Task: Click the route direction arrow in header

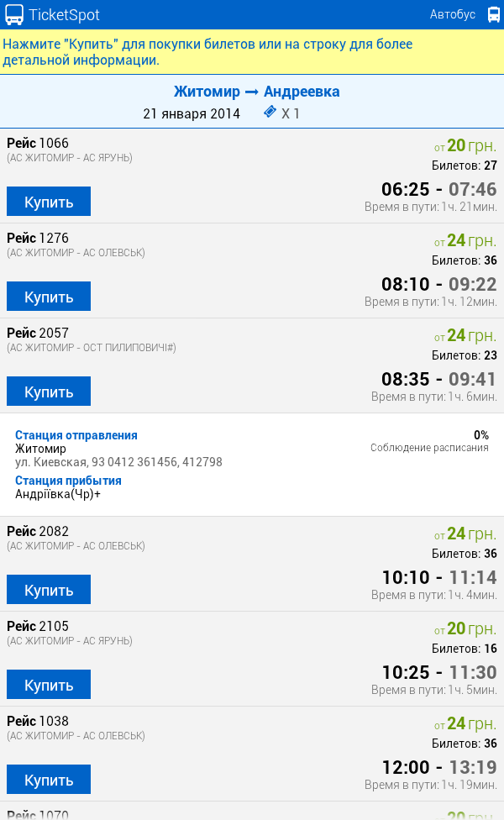Action: coord(251,92)
